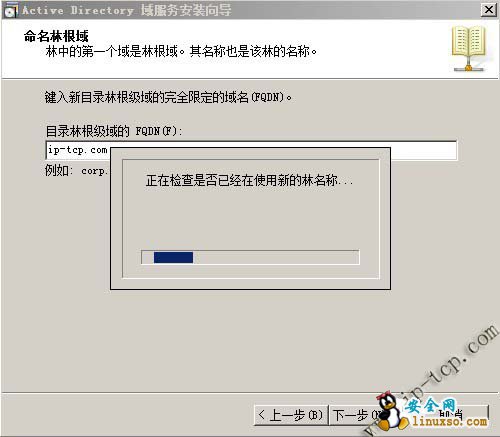Close the Active Directory wizard window
The image size is (500, 437).
point(488,10)
